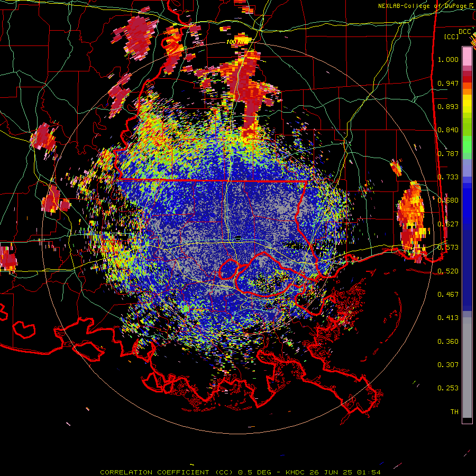Screen dimensions: 476x476
Task: Pick the pink segment atop the color bar
Action: (467, 57)
